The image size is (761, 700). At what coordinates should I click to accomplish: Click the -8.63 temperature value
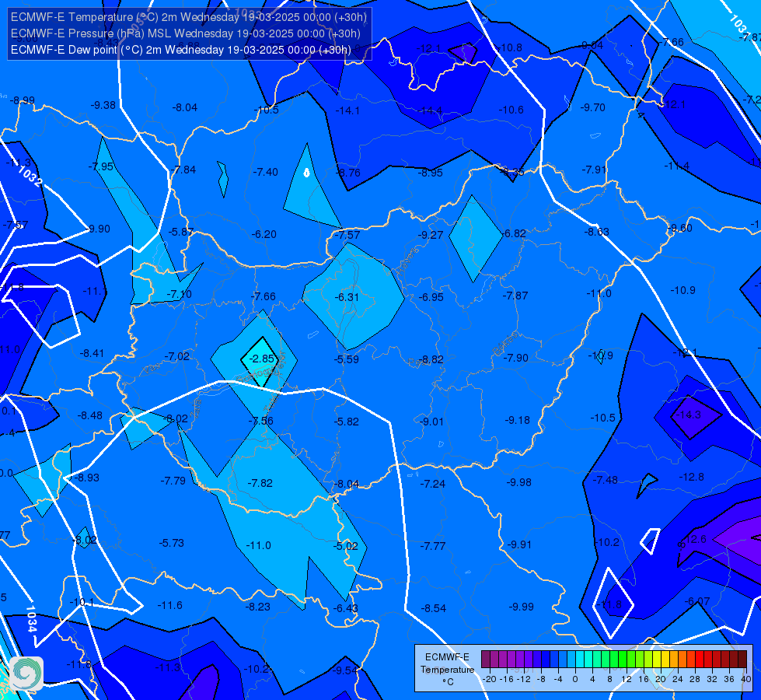597,233
